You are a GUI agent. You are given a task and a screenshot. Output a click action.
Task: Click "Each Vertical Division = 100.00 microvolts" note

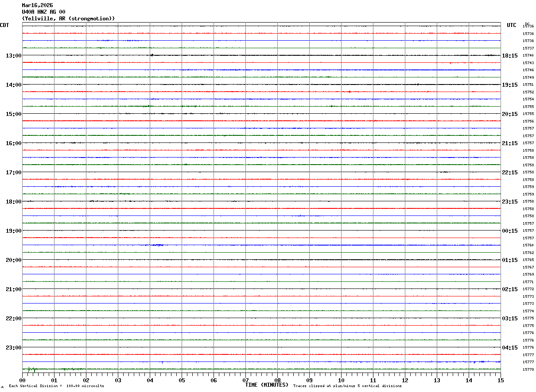coord(56,386)
